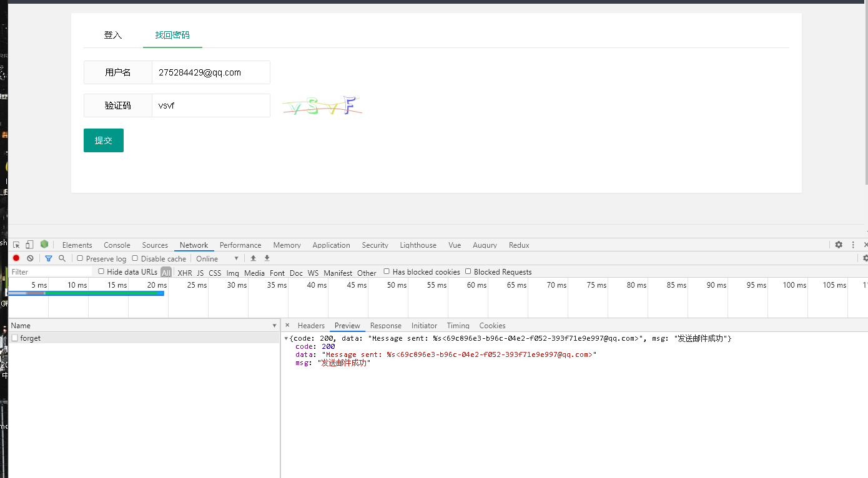Image resolution: width=868 pixels, height=478 pixels.
Task: Open the DevTools settings gear
Action: [x=839, y=245]
